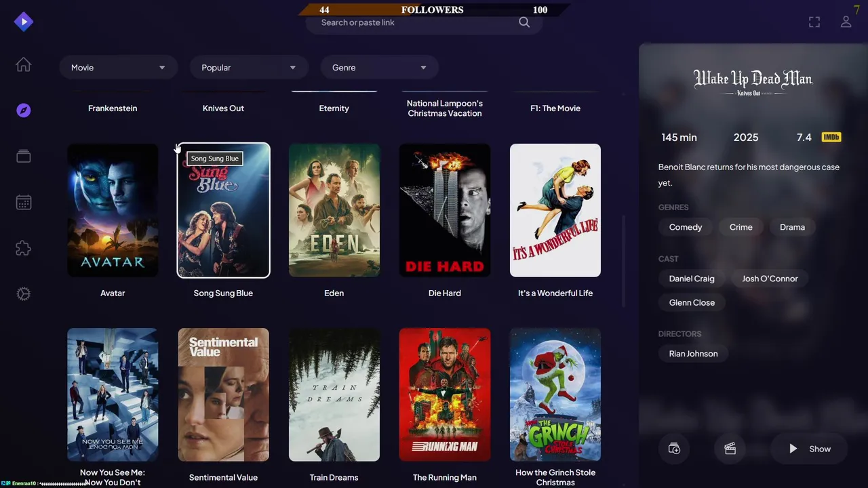Image resolution: width=868 pixels, height=488 pixels.
Task: Click the Stremio logo icon
Action: coord(24,22)
